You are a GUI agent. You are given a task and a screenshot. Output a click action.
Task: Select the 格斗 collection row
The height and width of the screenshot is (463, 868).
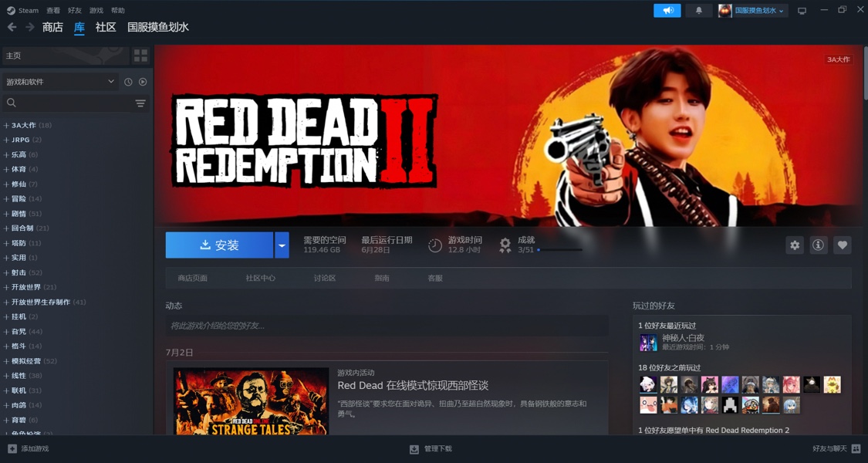point(76,346)
